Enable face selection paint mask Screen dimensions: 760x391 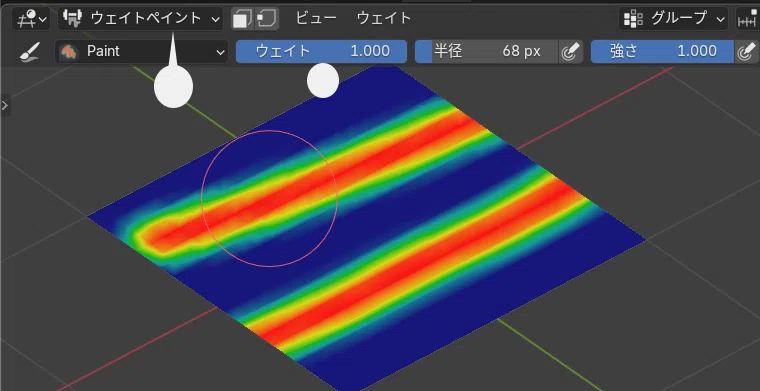pyautogui.click(x=242, y=19)
